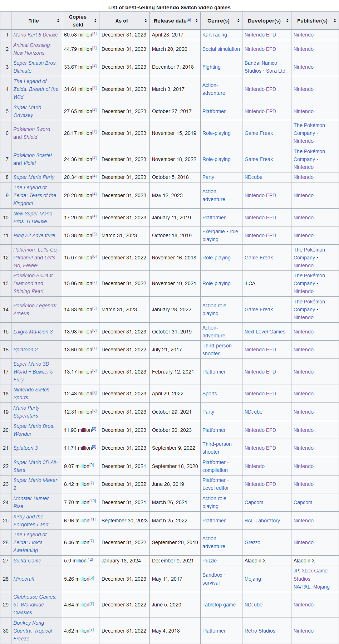Open Pokémon Sword and Shield link
Viewport: 339px width, 644px height.
(31, 133)
